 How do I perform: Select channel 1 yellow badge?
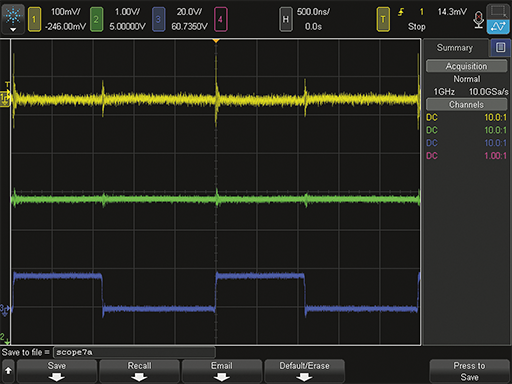coord(34,20)
